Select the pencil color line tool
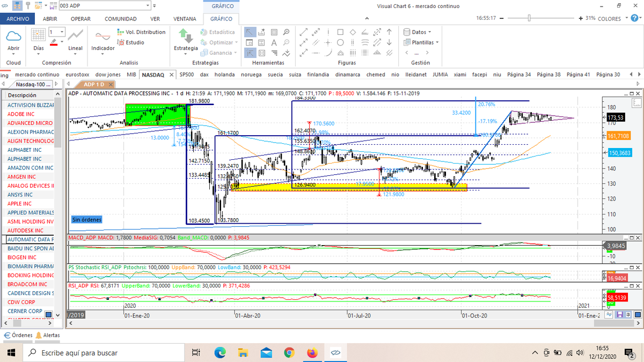 (54, 42)
